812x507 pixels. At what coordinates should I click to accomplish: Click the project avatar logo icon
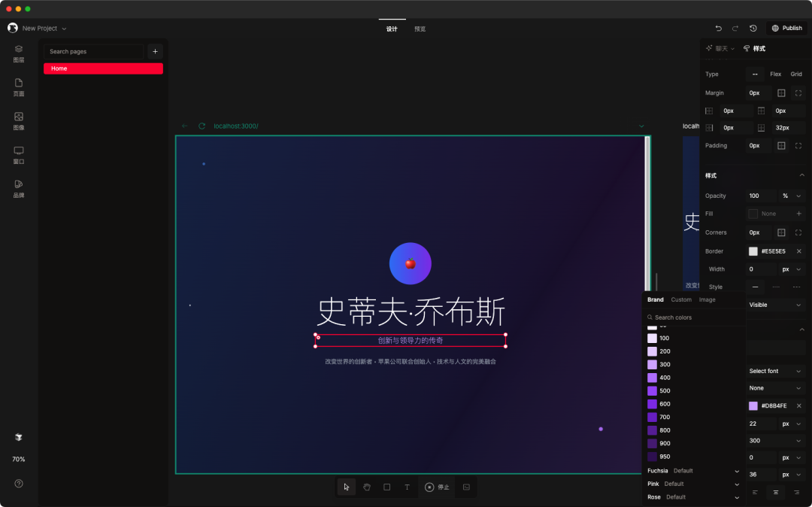13,28
